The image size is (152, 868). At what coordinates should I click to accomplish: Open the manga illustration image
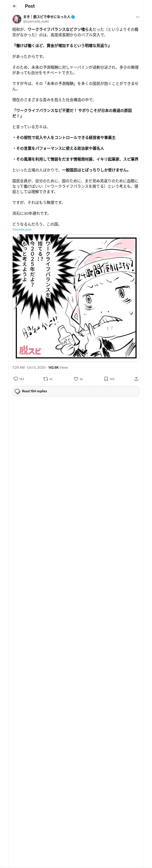tap(76, 297)
